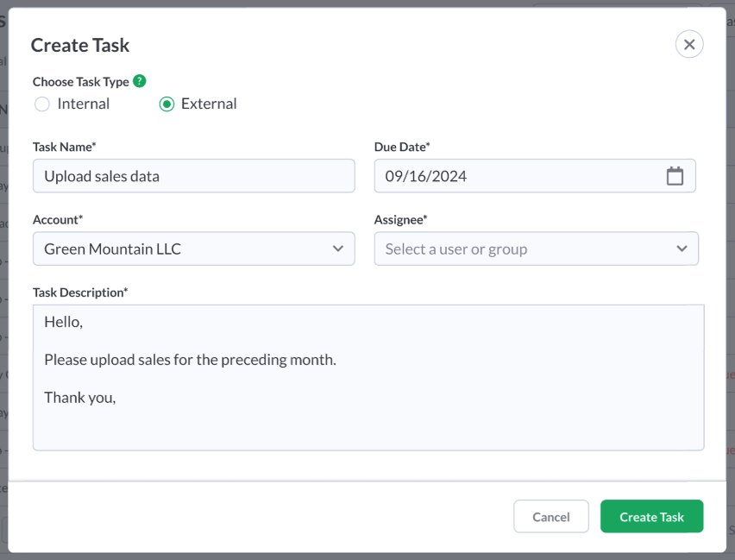Click inside the Task Description text area
Screen dimensions: 735x560
(367, 375)
